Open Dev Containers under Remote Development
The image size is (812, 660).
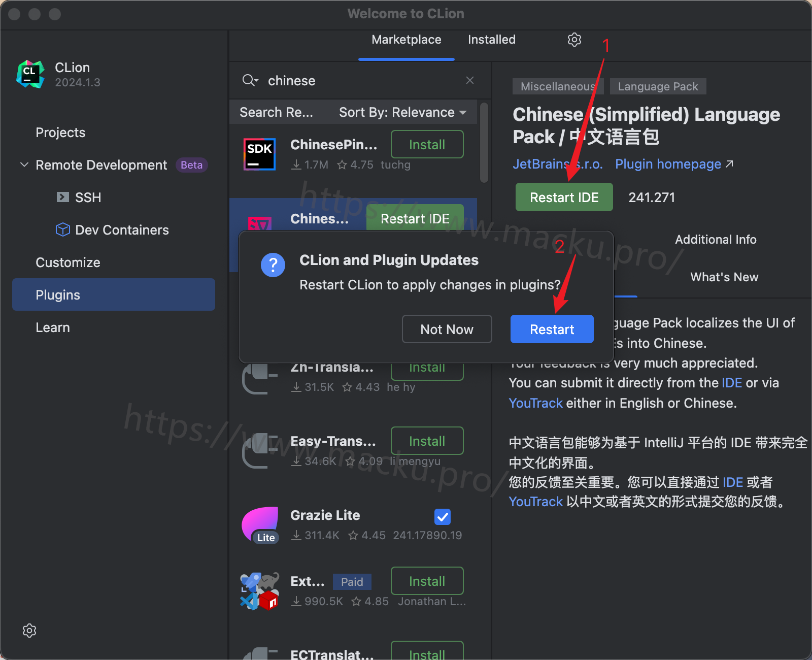point(122,230)
